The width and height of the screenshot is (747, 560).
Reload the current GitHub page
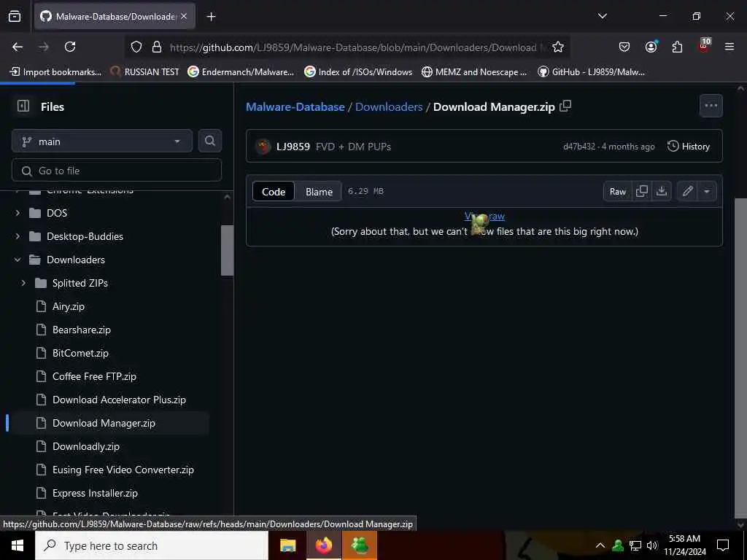70,47
